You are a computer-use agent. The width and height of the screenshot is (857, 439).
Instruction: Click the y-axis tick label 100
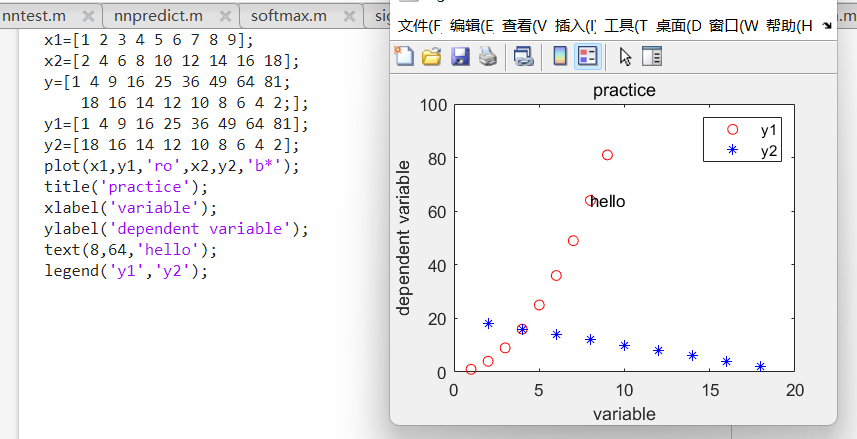click(433, 104)
